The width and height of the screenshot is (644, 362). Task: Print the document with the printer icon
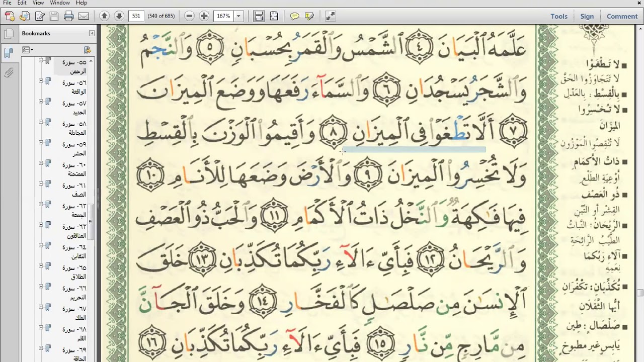pyautogui.click(x=69, y=16)
